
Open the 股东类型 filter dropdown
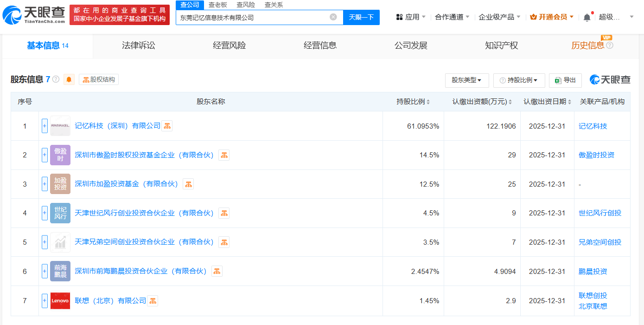[x=467, y=80]
